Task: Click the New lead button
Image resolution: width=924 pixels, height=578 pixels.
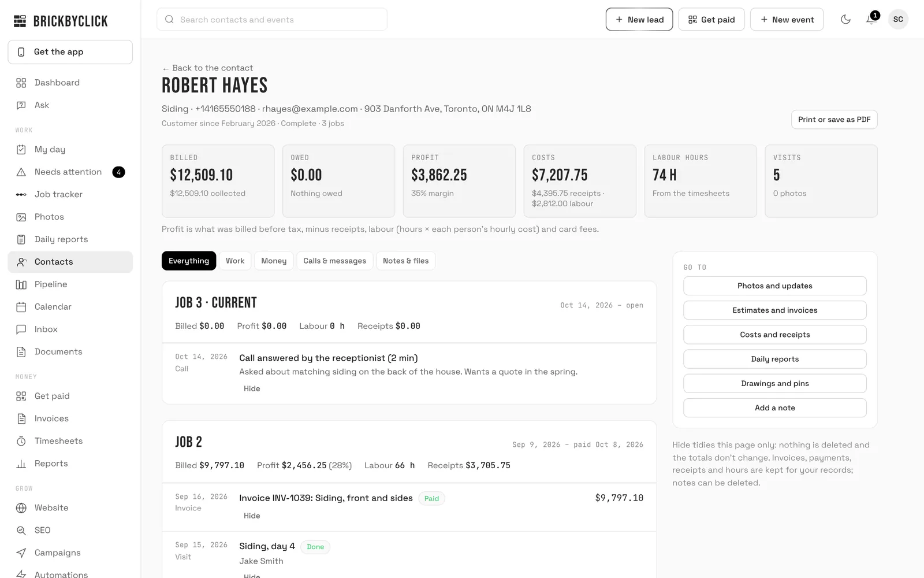Action: click(x=639, y=20)
